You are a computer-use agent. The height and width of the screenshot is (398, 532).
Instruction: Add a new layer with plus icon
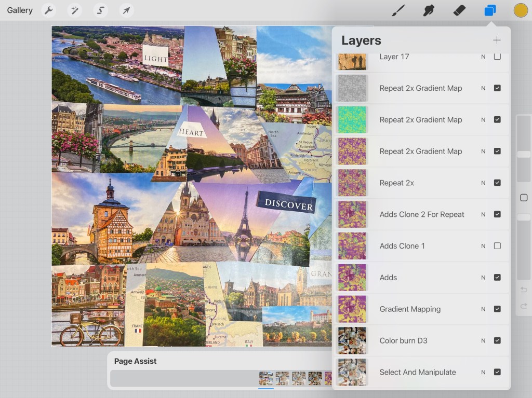click(x=497, y=40)
